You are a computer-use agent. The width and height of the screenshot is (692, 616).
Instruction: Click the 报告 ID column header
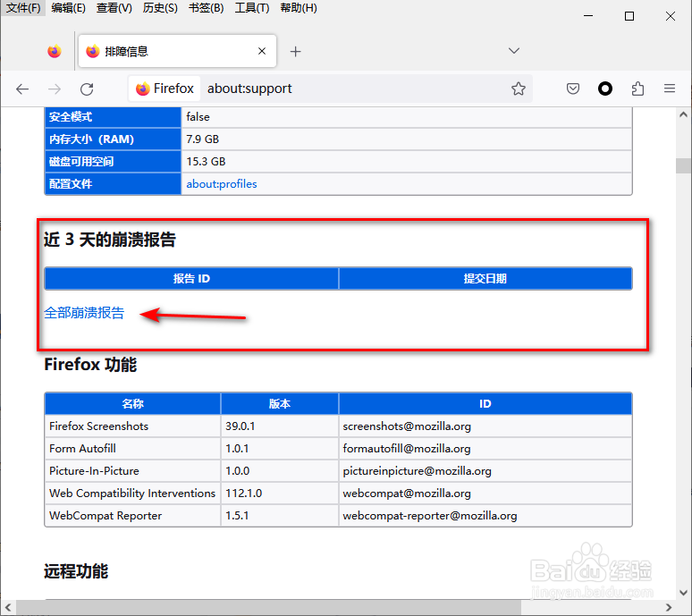pos(191,278)
